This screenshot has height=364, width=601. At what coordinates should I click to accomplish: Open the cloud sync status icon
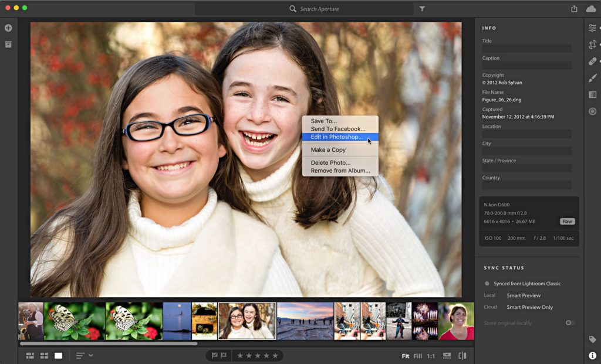point(590,8)
